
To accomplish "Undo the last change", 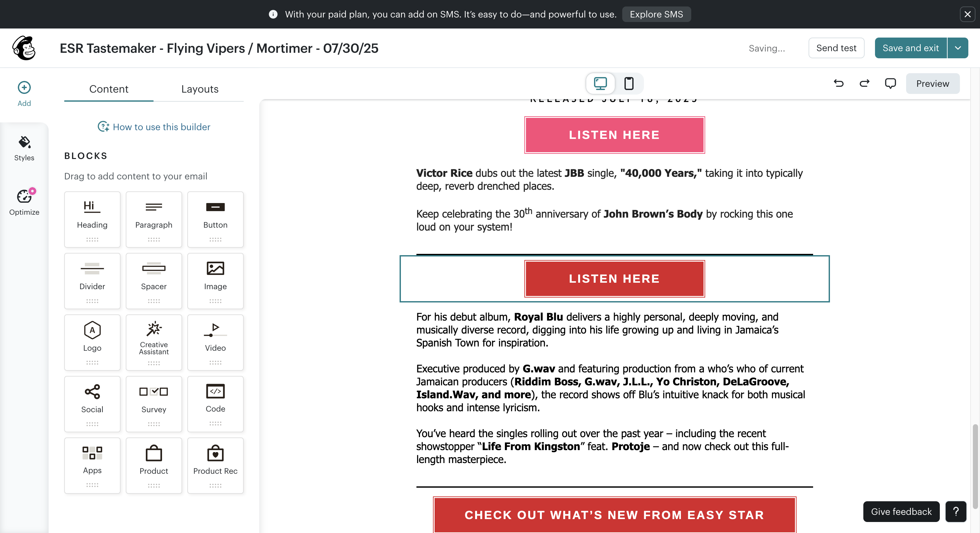I will (838, 83).
